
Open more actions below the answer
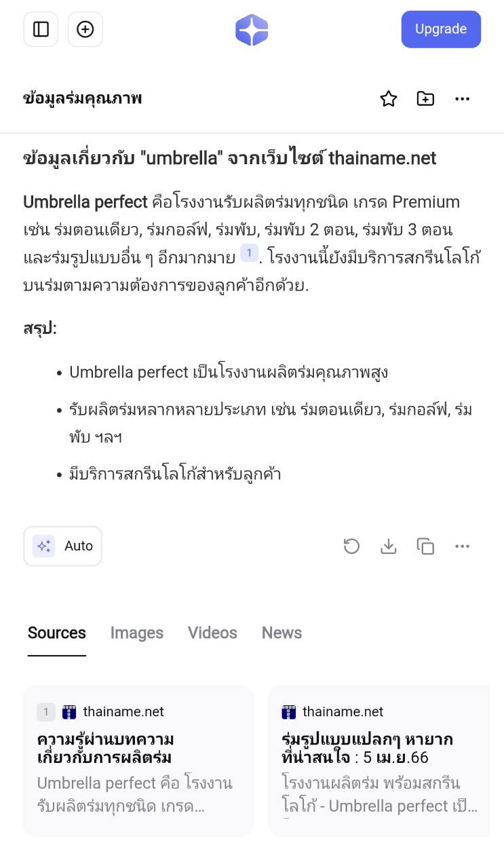(463, 546)
